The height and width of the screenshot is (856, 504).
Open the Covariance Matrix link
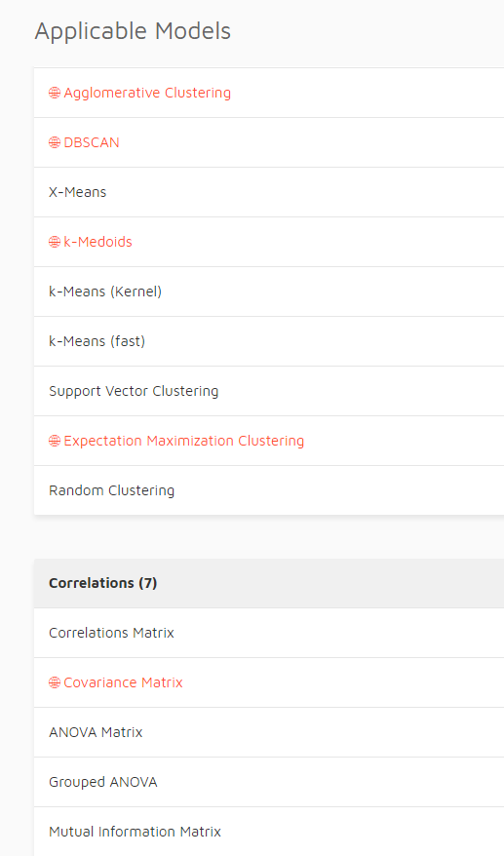coord(123,682)
